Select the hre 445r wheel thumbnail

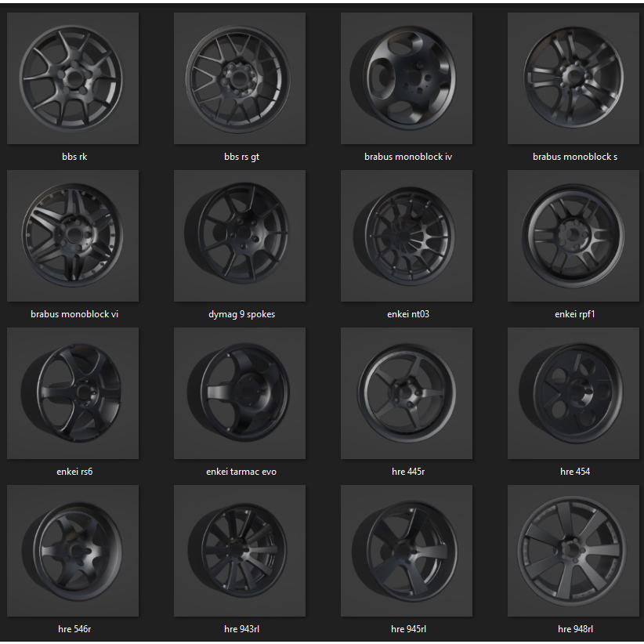tap(407, 393)
